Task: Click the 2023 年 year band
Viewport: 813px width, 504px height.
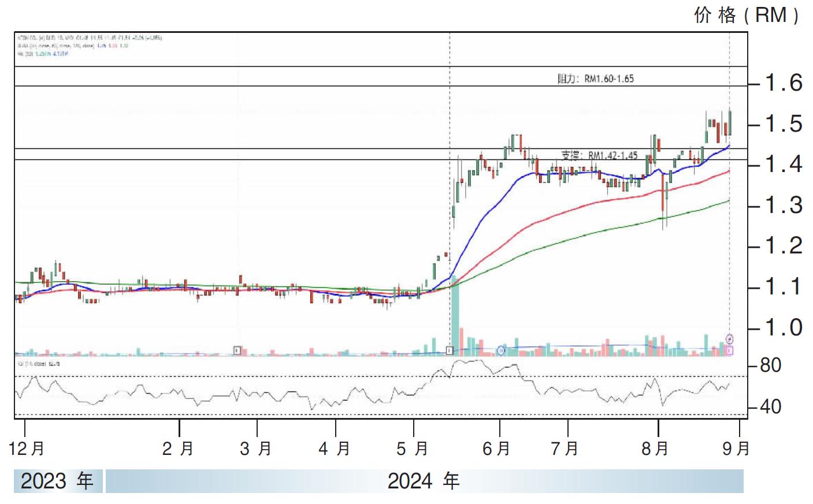Action: click(58, 481)
